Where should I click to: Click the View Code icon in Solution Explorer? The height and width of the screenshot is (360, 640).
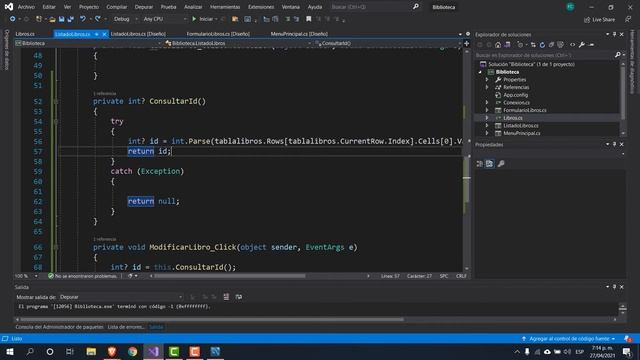572,45
